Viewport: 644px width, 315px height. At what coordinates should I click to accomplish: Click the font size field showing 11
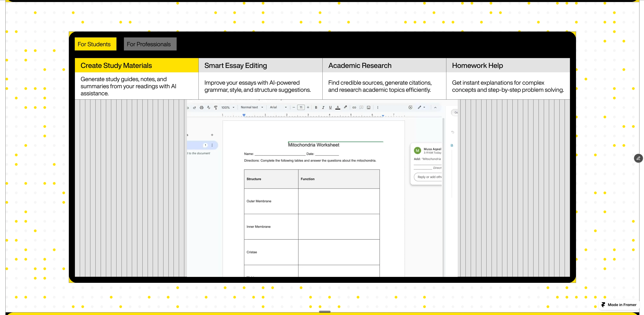[301, 107]
